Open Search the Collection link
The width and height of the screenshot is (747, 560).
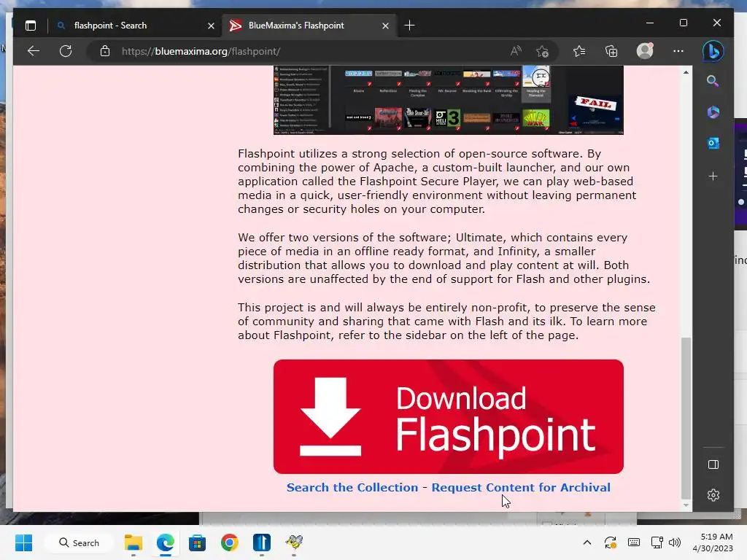(x=352, y=487)
